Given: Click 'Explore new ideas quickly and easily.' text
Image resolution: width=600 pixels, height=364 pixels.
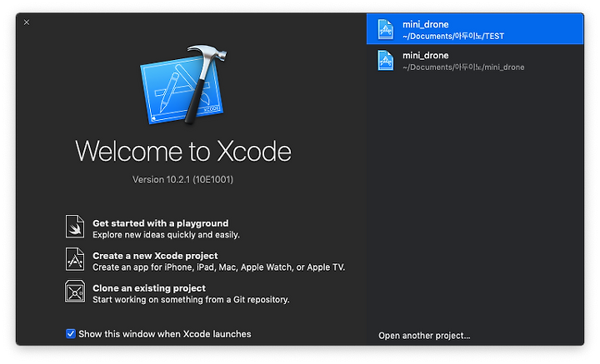Looking at the screenshot, I should [166, 235].
